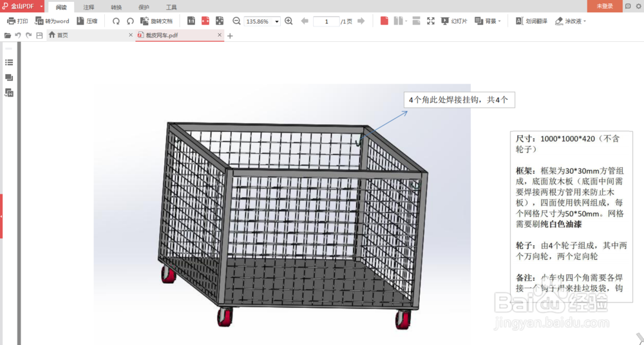Switch to the 保护 ribbon tab

point(144,7)
